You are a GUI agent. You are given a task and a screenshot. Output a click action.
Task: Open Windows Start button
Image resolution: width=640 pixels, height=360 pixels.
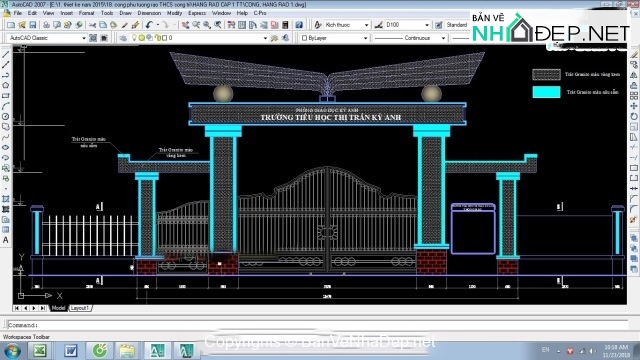click(12, 351)
